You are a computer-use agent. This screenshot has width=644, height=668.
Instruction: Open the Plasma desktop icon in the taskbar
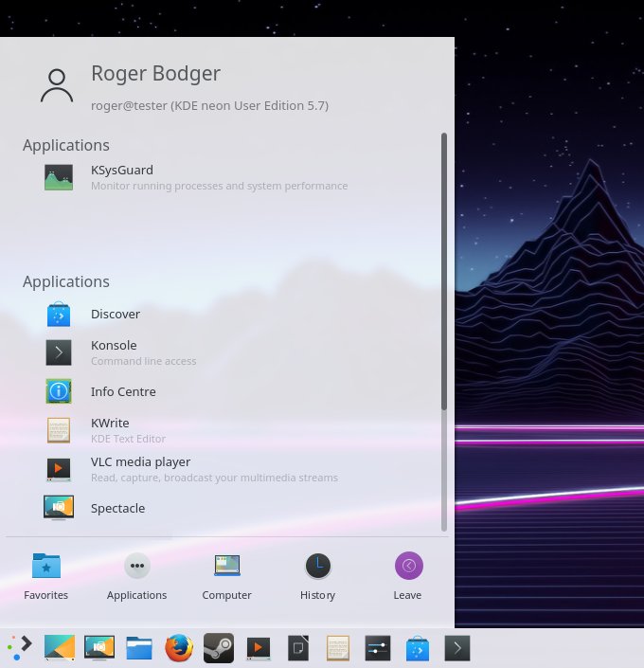(x=60, y=648)
